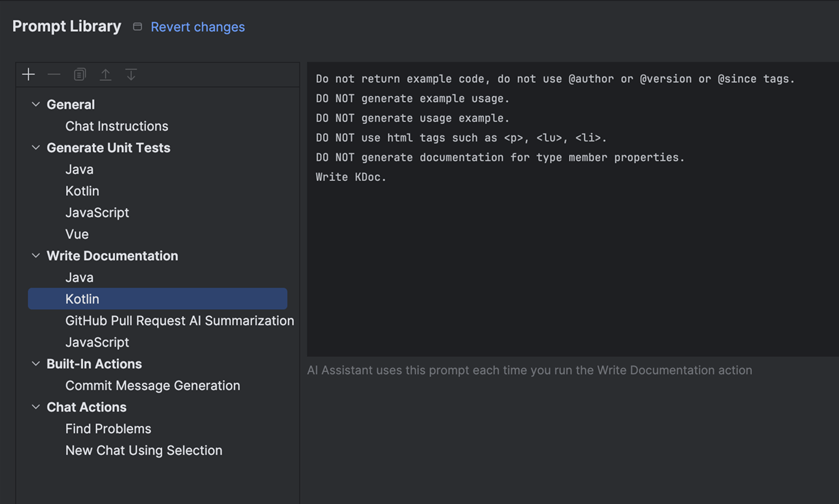
Task: Collapse the Generate Unit Tests group
Action: pos(36,148)
